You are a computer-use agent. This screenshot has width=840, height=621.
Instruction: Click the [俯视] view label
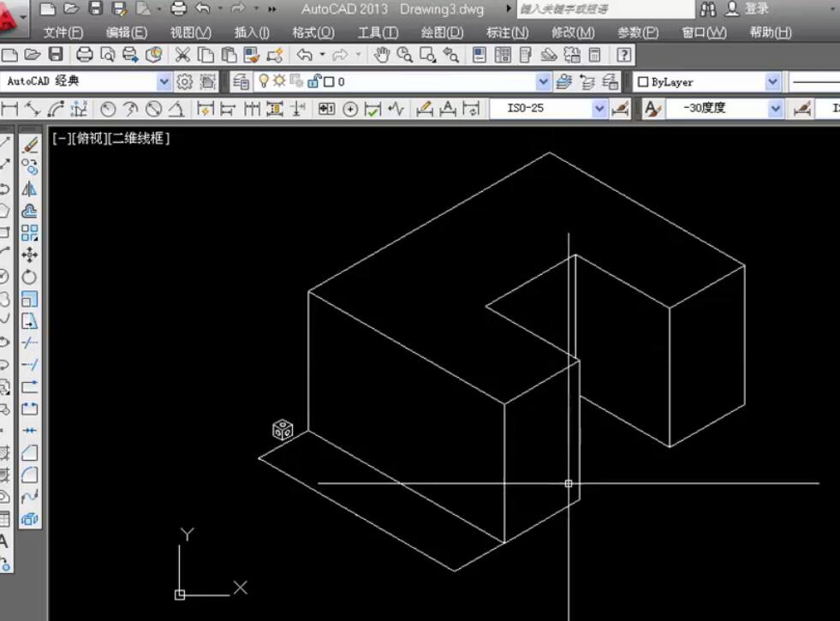88,138
